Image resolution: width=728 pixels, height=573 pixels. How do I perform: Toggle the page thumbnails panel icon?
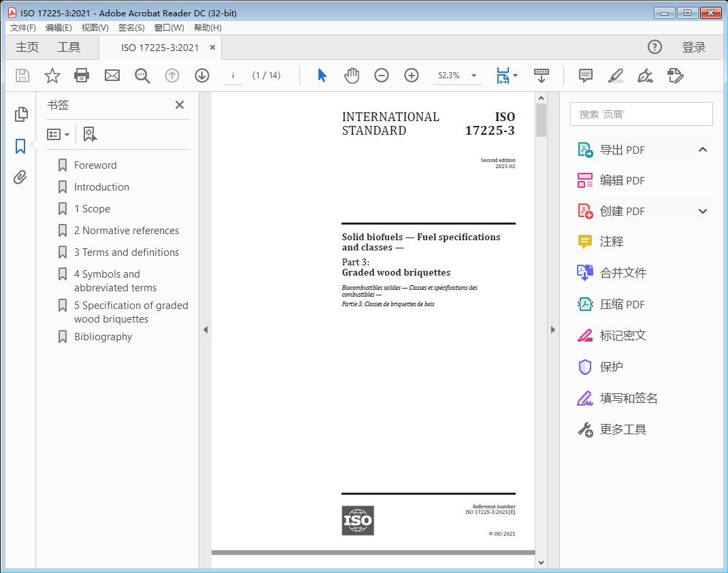(21, 114)
